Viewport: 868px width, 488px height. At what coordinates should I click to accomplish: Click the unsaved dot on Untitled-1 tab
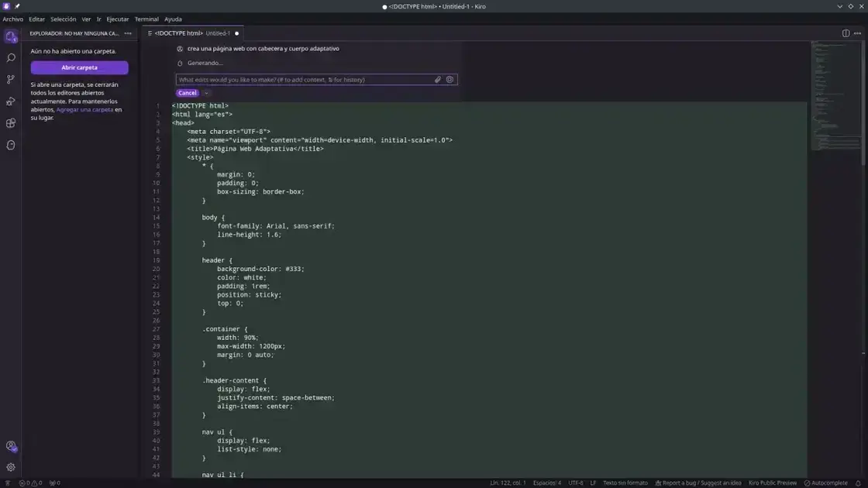[237, 33]
